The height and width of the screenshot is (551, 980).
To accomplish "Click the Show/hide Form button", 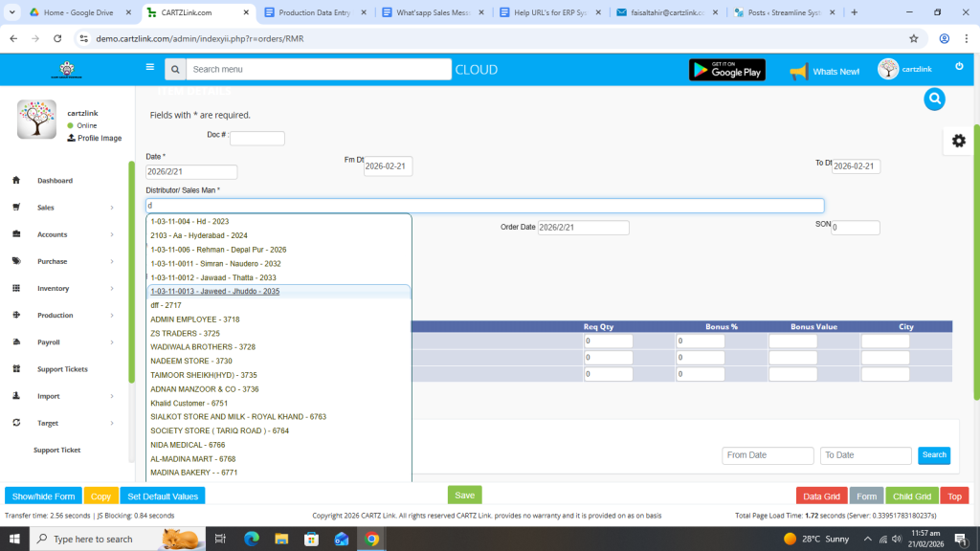I will [43, 496].
